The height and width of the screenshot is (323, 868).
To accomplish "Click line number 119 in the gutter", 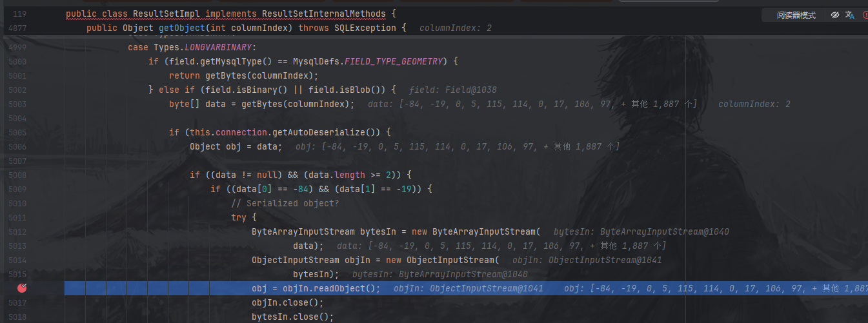I will click(21, 14).
